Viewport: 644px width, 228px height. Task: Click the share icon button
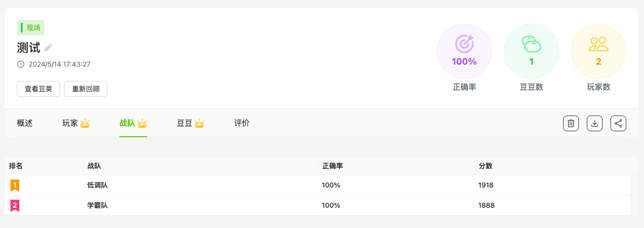coord(618,123)
